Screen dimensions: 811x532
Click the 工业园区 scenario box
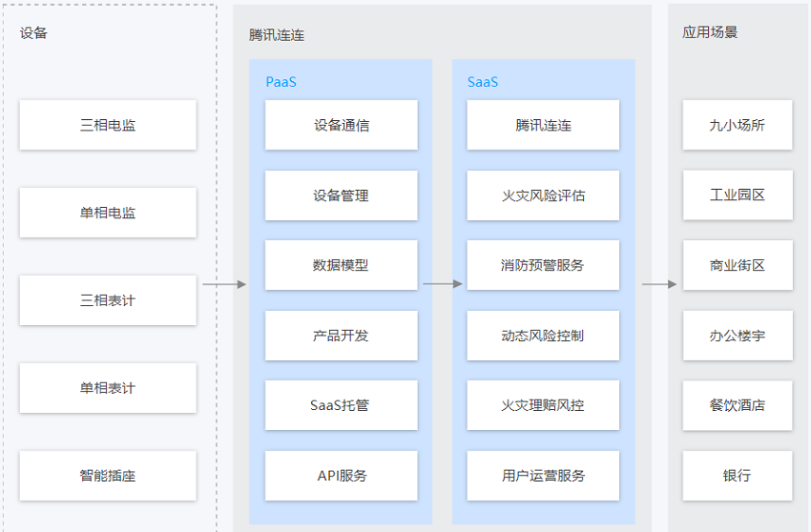[738, 195]
